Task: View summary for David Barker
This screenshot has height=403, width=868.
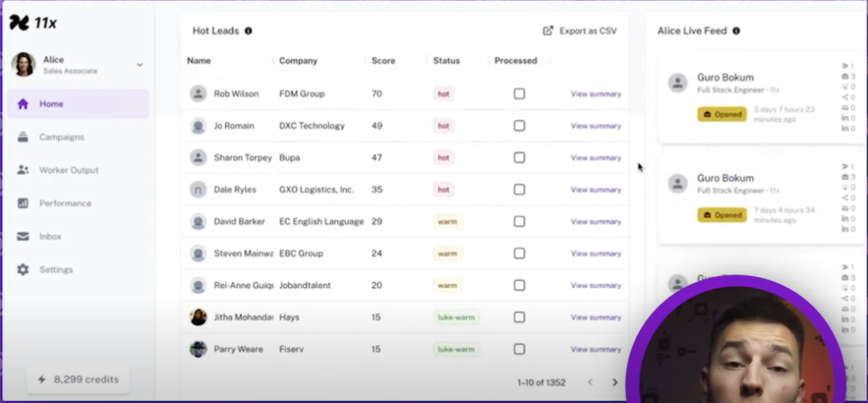Action: click(x=596, y=222)
